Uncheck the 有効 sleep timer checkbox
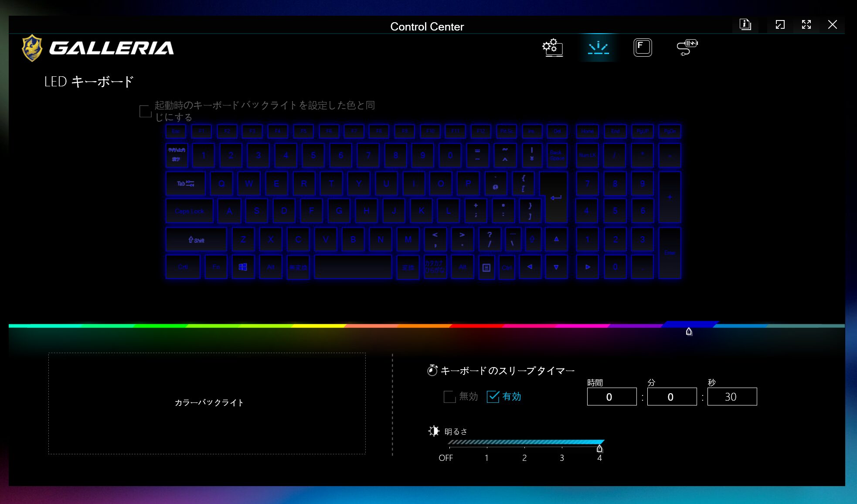857x504 pixels. pos(493,397)
